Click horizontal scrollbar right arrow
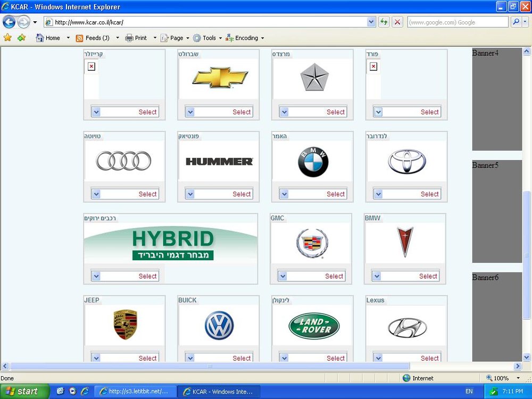Screen dimensions: 532x399 518,366
